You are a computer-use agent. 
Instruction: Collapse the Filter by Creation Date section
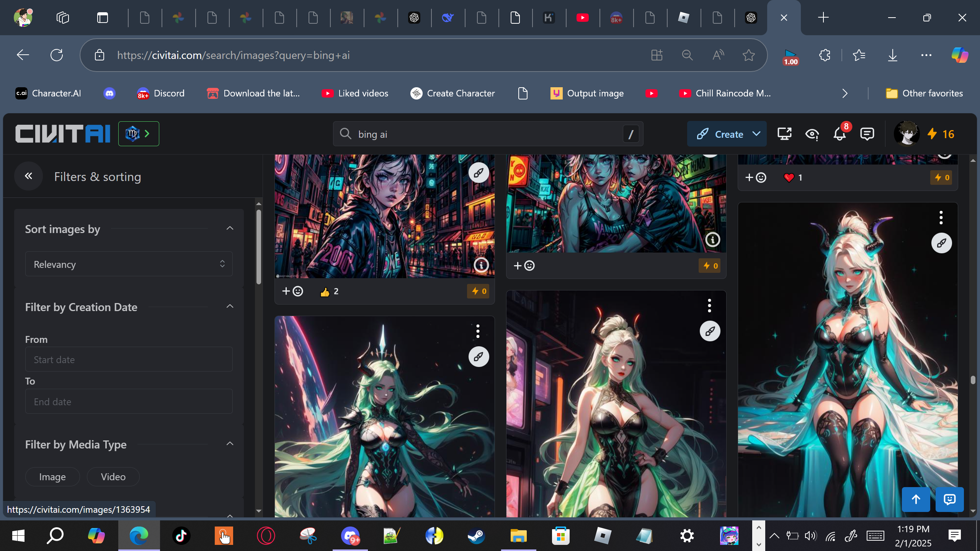tap(230, 306)
